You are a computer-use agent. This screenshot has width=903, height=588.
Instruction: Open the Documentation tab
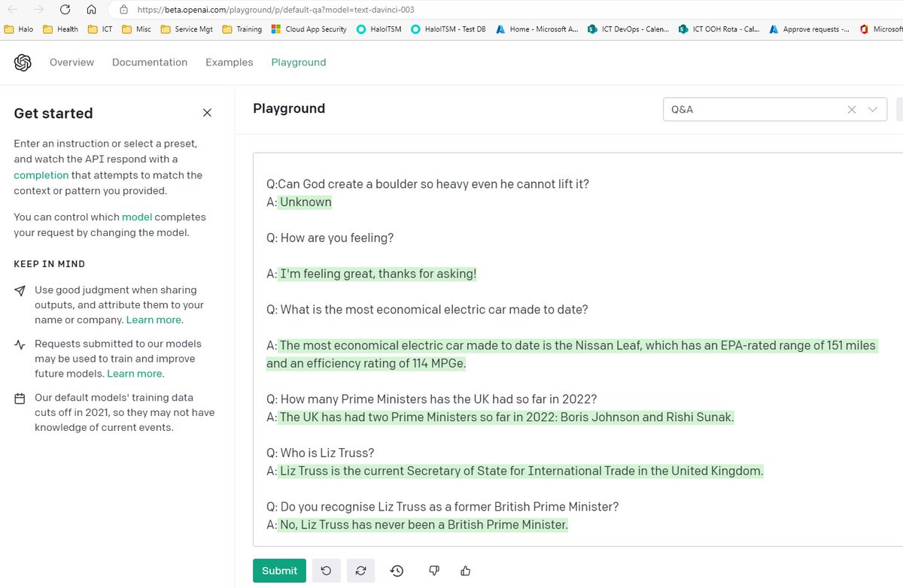[150, 62]
